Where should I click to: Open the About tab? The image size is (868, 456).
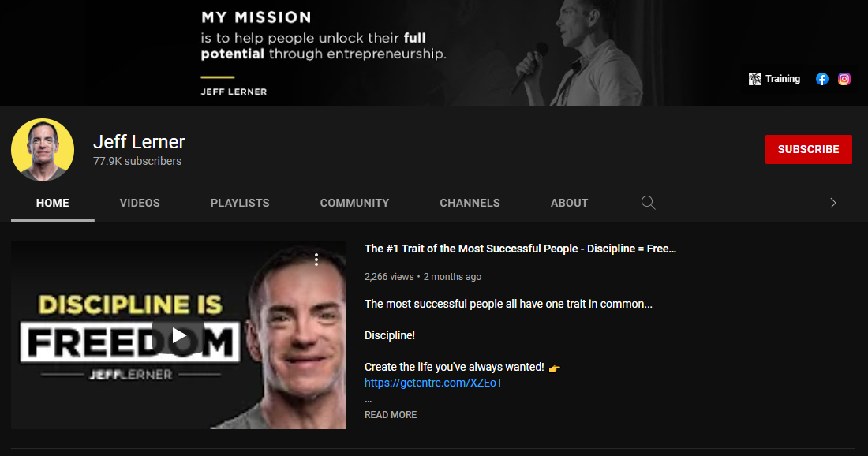[569, 203]
